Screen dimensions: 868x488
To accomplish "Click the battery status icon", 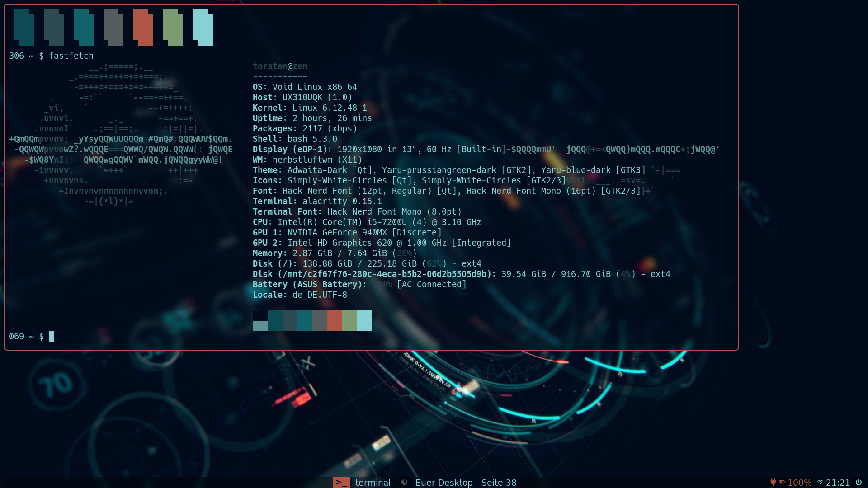I will click(x=782, y=482).
